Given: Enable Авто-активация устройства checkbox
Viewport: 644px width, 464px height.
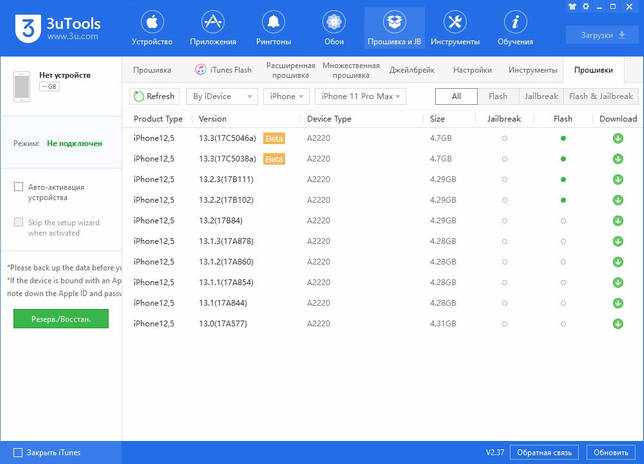Looking at the screenshot, I should click(18, 187).
